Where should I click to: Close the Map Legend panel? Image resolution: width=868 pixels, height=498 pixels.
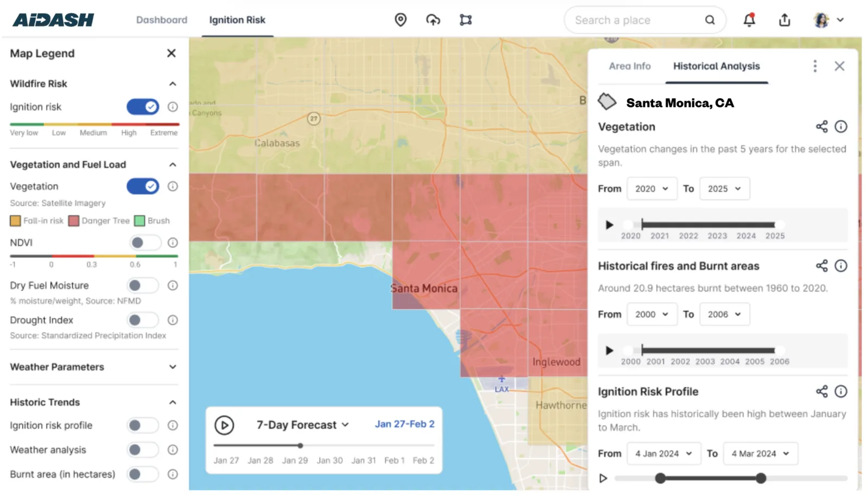(x=171, y=53)
